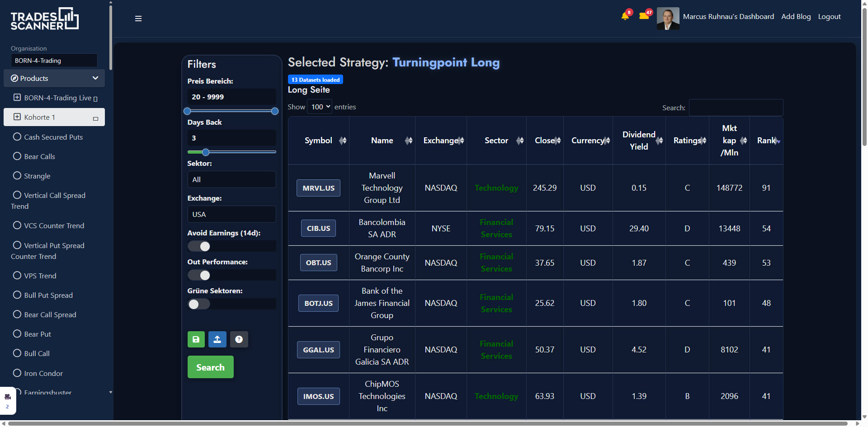Open the Exchange USA dropdown
The width and height of the screenshot is (868, 427).
point(231,214)
